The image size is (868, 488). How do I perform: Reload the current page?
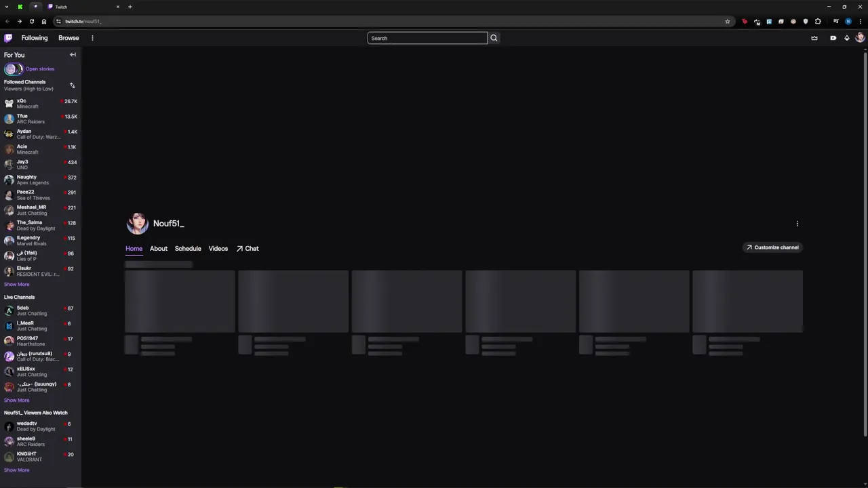pyautogui.click(x=31, y=21)
